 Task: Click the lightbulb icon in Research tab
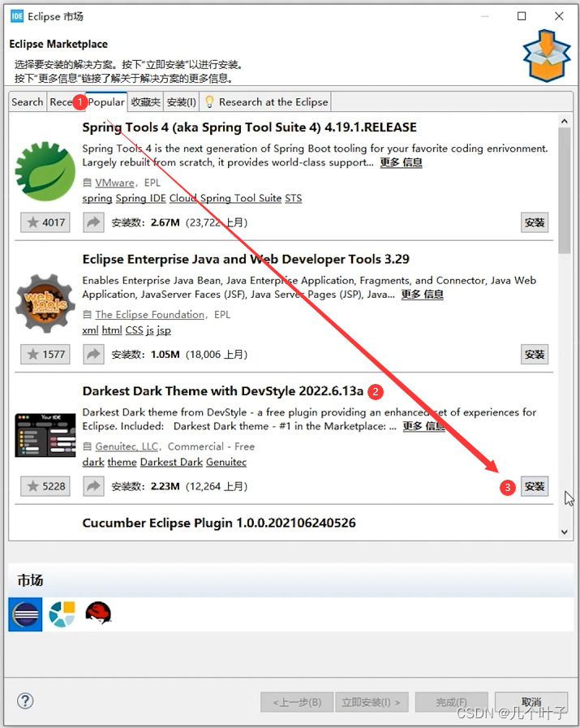[x=209, y=101]
